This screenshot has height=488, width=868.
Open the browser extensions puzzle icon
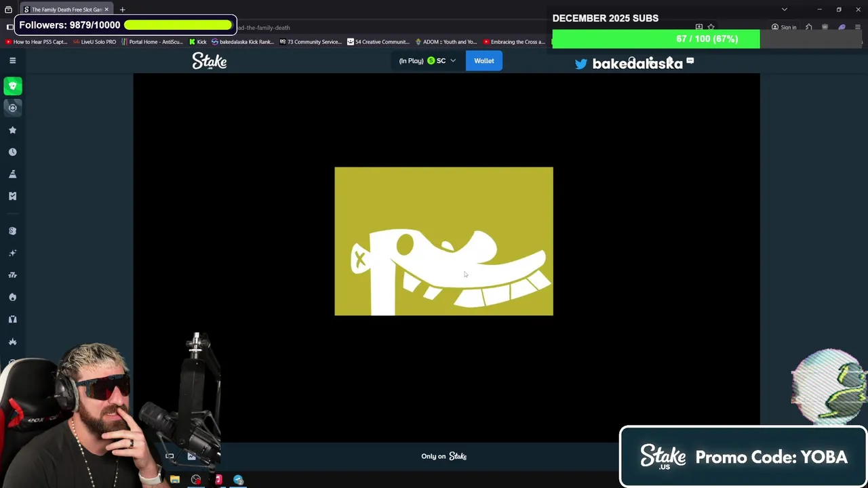point(808,27)
